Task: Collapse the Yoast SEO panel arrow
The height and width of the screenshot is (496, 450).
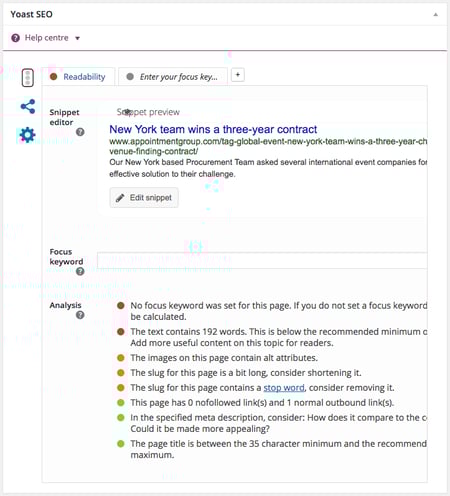Action: (x=435, y=14)
